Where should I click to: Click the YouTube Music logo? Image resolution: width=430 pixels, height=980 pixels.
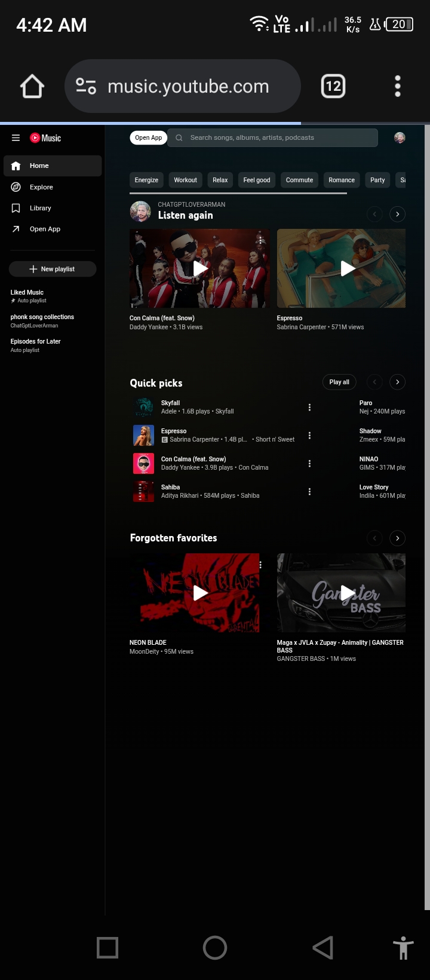click(x=45, y=138)
